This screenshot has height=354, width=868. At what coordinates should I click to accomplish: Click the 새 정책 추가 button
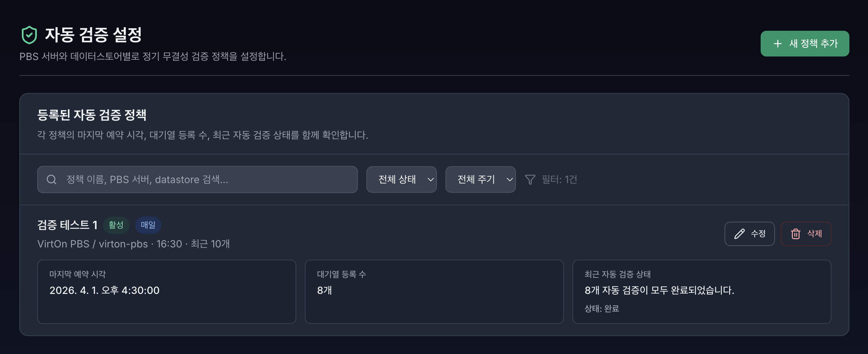coord(805,43)
